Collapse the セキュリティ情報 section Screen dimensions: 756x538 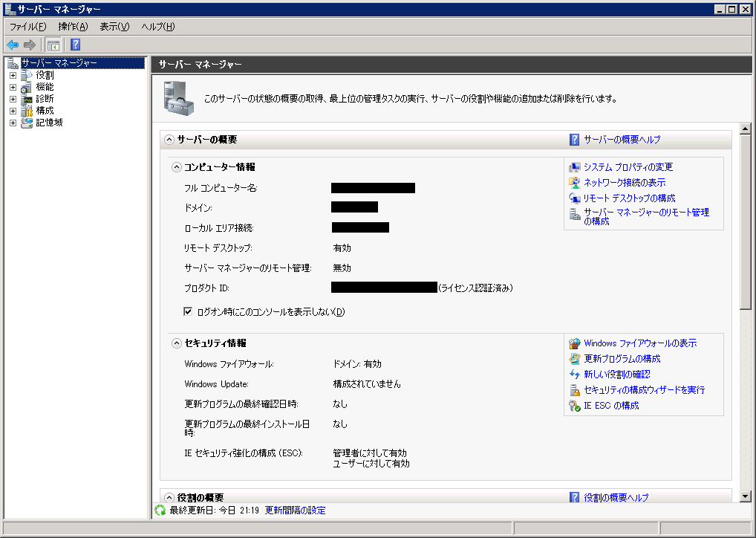(x=177, y=343)
